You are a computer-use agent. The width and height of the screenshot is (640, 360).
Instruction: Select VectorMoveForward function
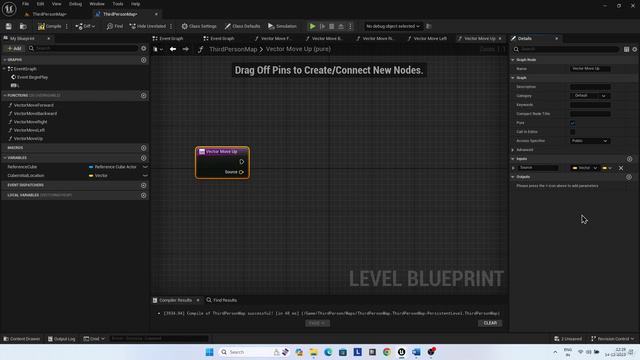[x=33, y=105]
